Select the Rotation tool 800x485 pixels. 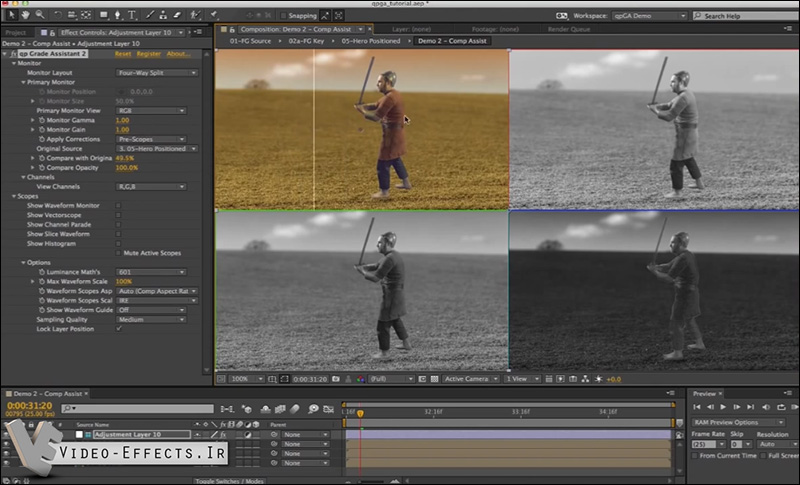[x=58, y=15]
